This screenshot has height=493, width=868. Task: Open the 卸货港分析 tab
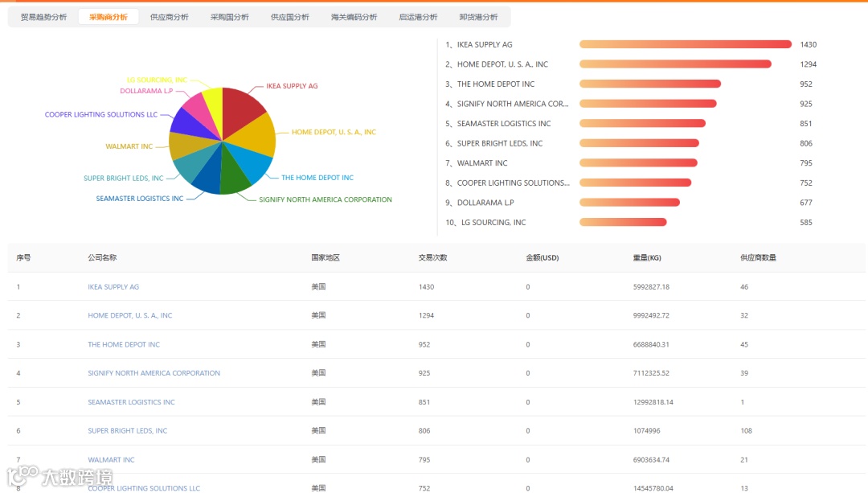(x=479, y=17)
